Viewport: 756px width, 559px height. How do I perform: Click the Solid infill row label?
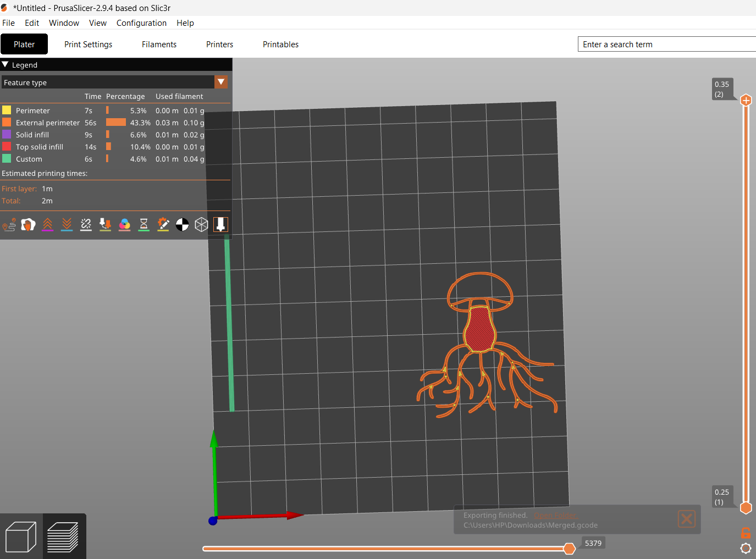coord(32,135)
